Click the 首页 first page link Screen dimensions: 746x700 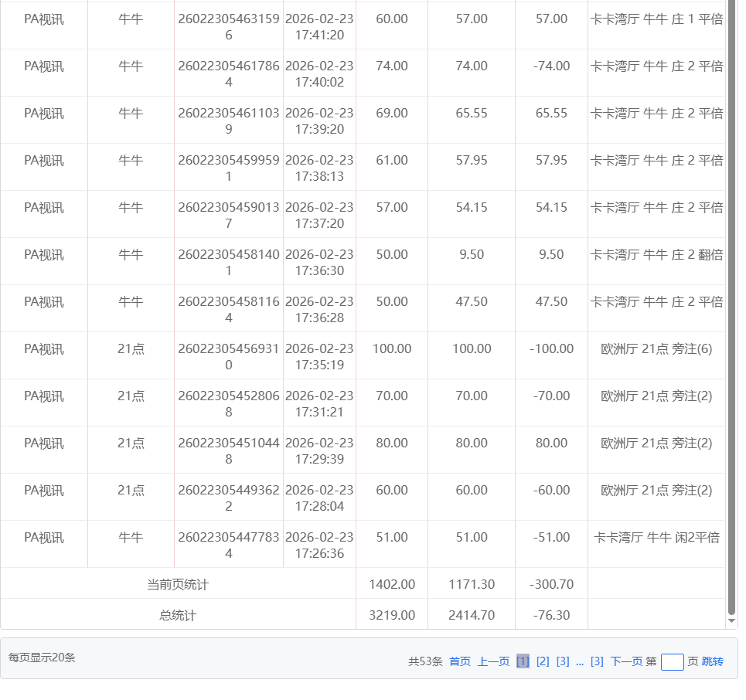point(459,661)
